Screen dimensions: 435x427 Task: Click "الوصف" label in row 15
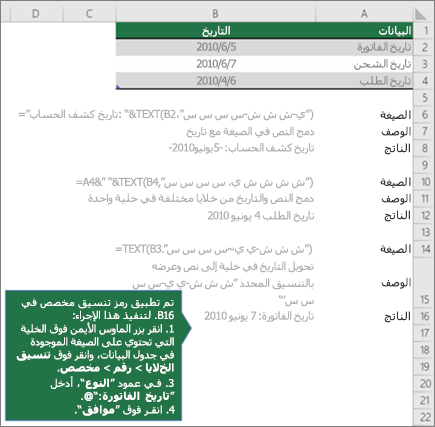click(x=396, y=283)
